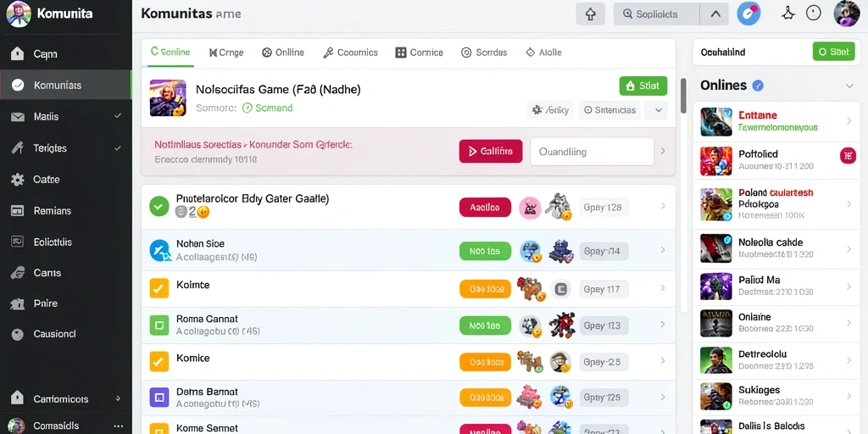The image size is (868, 434).
Task: Click the gear icon beside the Sntencias button
Action: [x=537, y=110]
